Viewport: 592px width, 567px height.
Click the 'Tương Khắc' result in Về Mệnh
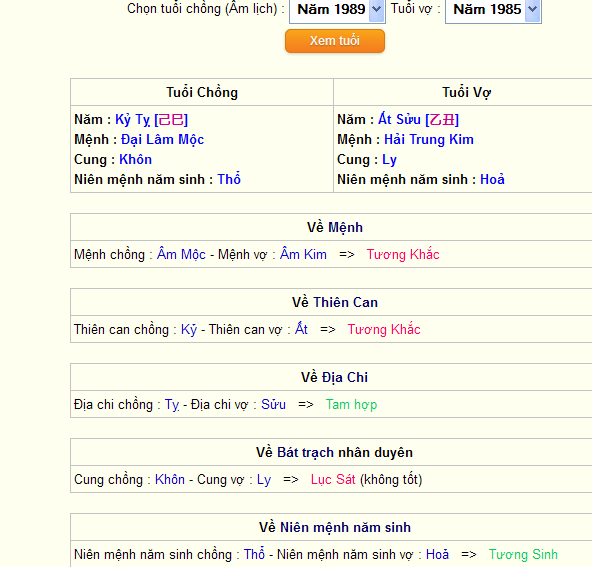point(403,254)
